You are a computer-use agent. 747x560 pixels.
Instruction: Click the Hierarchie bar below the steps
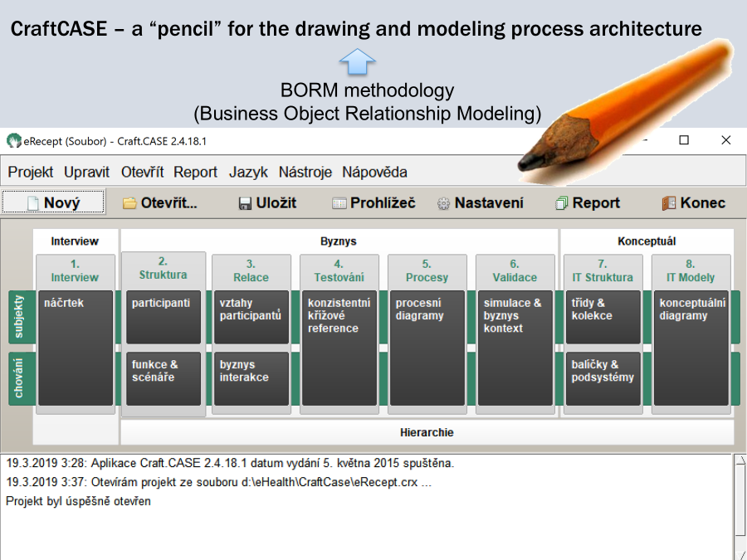(427, 432)
